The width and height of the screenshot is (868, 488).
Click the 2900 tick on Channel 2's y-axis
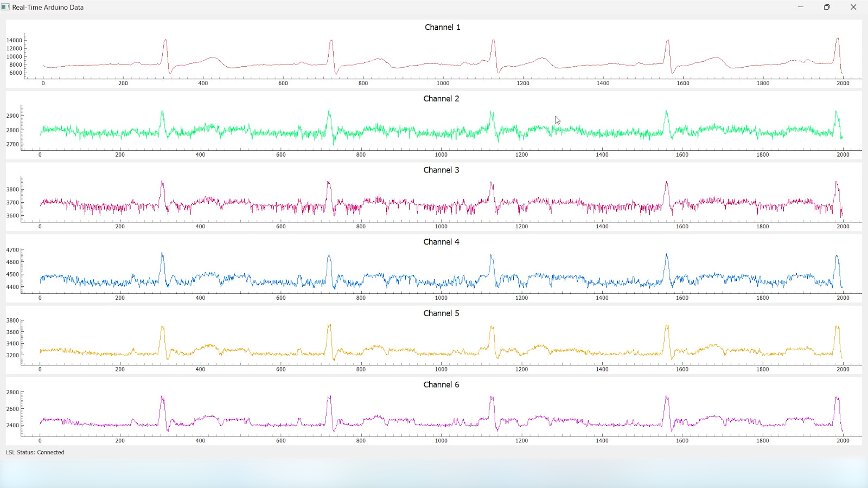tap(12, 115)
